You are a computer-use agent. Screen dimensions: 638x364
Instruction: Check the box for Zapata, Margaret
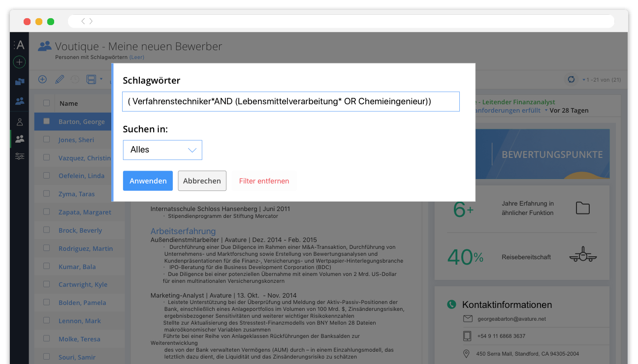pyautogui.click(x=46, y=212)
